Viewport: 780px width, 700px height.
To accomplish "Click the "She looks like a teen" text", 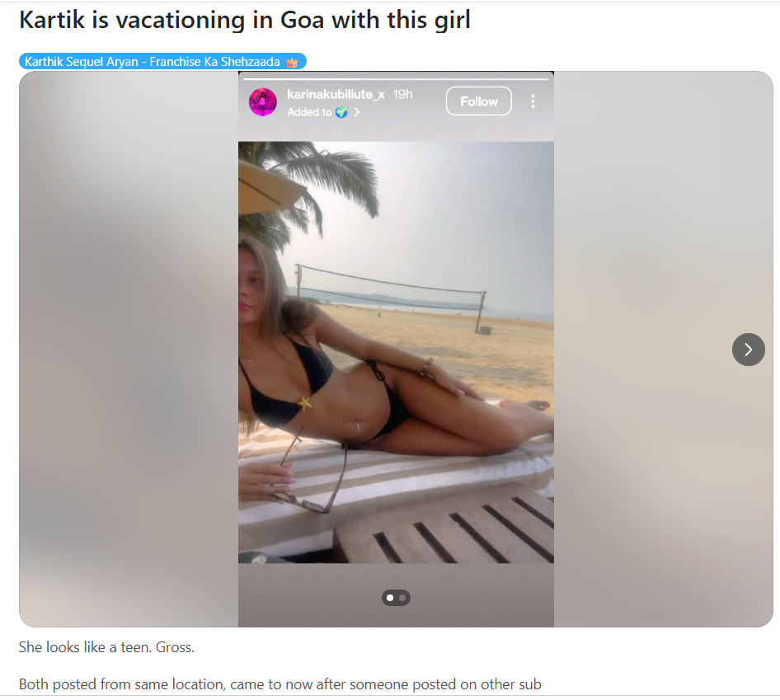I will tap(106, 646).
